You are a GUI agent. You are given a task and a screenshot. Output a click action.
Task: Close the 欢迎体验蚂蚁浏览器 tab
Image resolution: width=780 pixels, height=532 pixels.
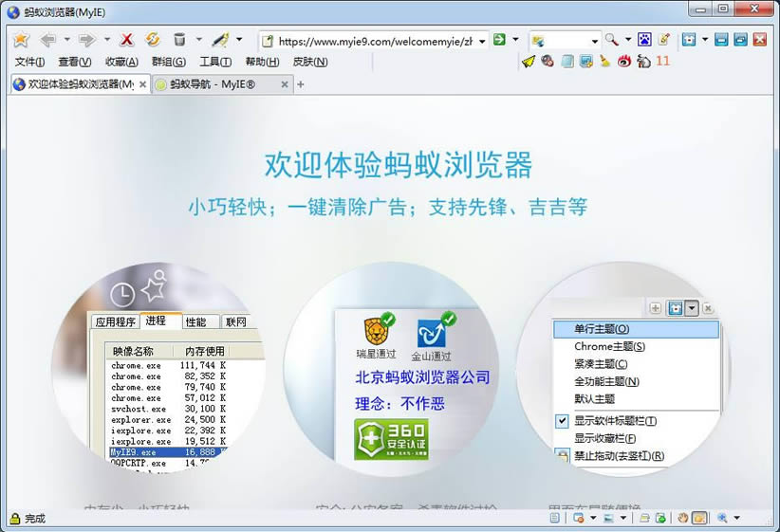(142, 84)
